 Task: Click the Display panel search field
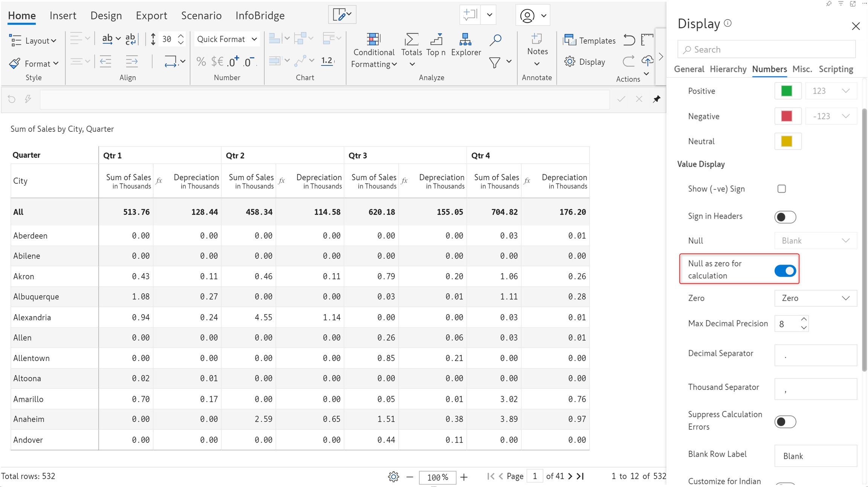[x=766, y=50]
